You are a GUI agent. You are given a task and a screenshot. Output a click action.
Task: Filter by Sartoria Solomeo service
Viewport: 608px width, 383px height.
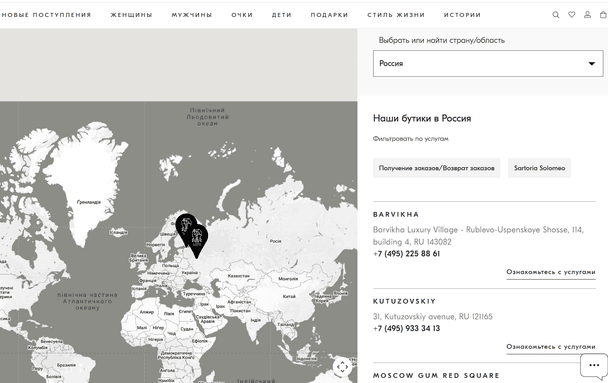click(x=539, y=168)
